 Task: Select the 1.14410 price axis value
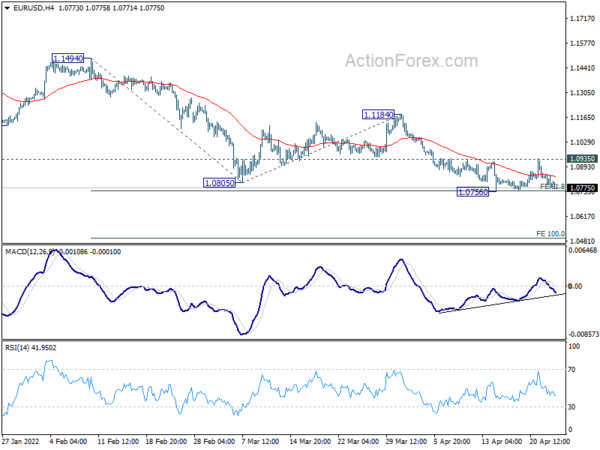pyautogui.click(x=582, y=68)
